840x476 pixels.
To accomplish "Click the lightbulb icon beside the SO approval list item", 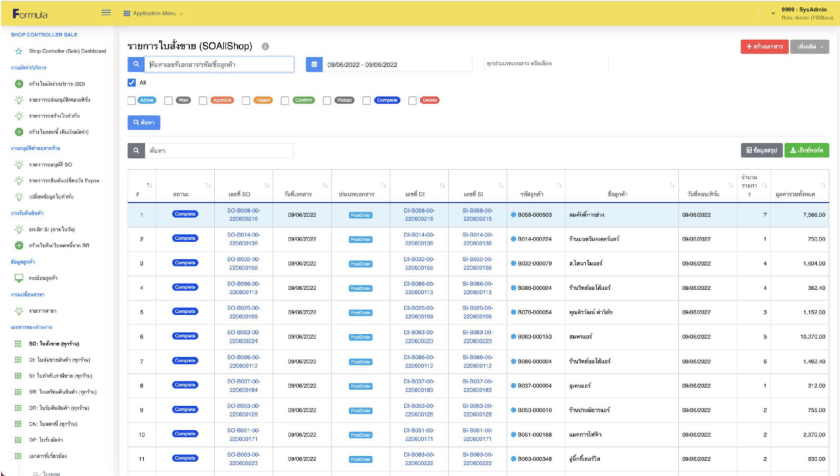I will (19, 164).
